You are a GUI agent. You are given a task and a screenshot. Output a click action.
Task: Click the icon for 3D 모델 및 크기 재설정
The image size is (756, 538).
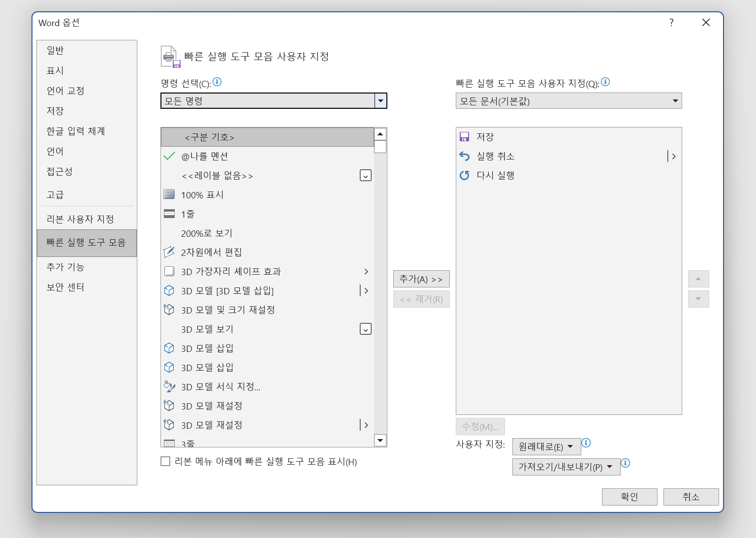169,310
